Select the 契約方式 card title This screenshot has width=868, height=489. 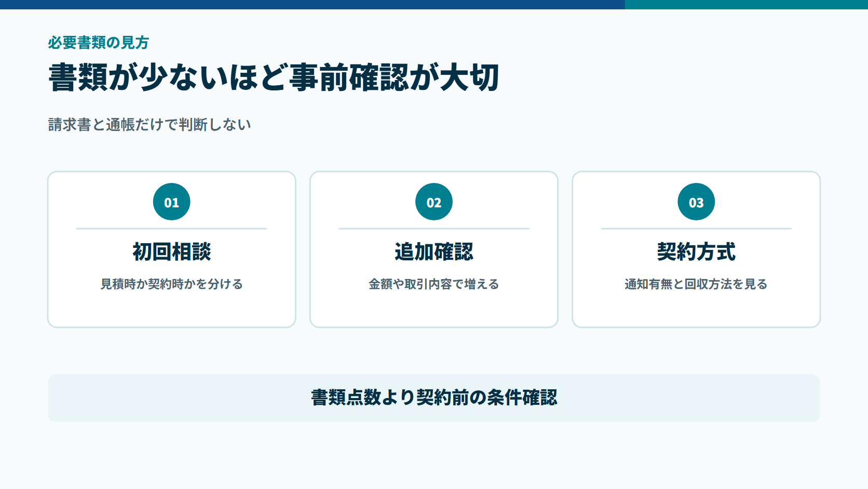pyautogui.click(x=696, y=252)
